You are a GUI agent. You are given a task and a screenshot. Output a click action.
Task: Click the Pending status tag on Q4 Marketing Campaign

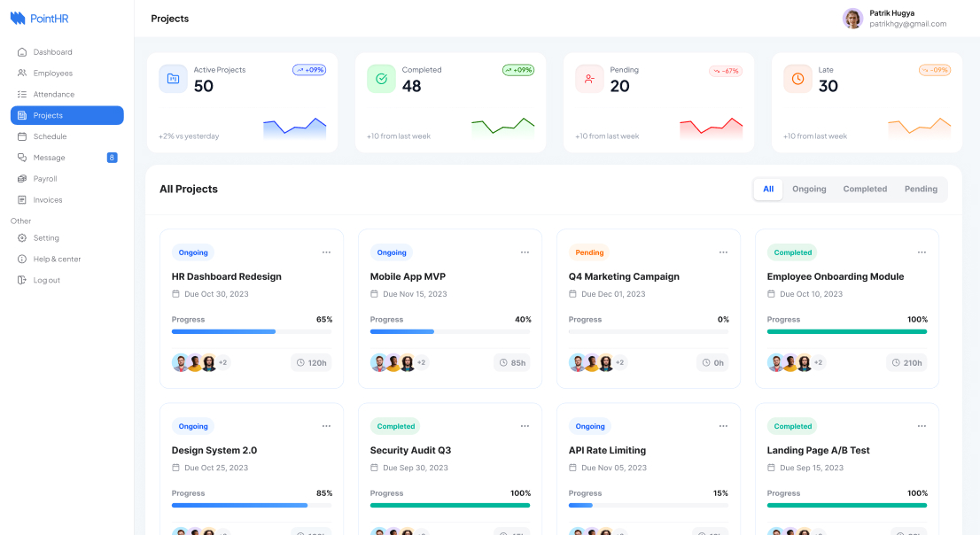[589, 252]
